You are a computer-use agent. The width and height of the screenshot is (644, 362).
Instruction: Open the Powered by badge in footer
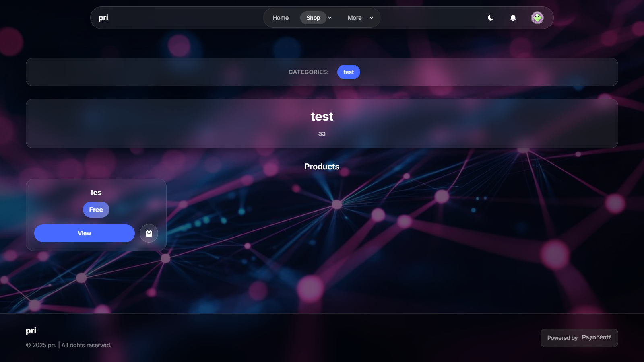562,338
